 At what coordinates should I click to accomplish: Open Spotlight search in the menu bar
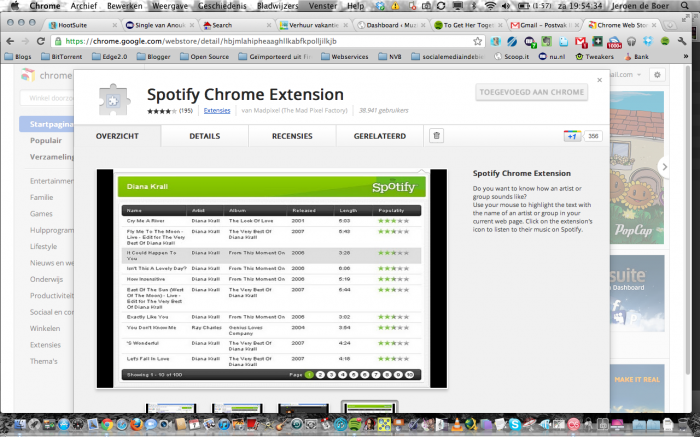click(x=685, y=6)
